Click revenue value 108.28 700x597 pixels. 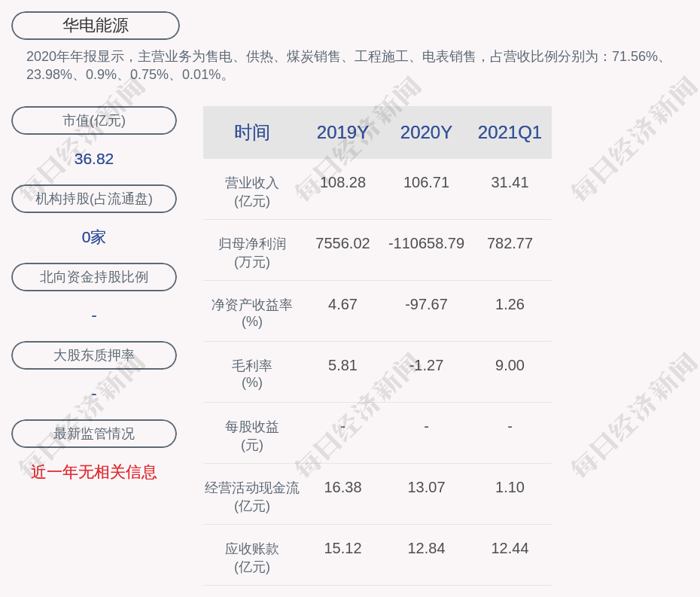(x=342, y=182)
